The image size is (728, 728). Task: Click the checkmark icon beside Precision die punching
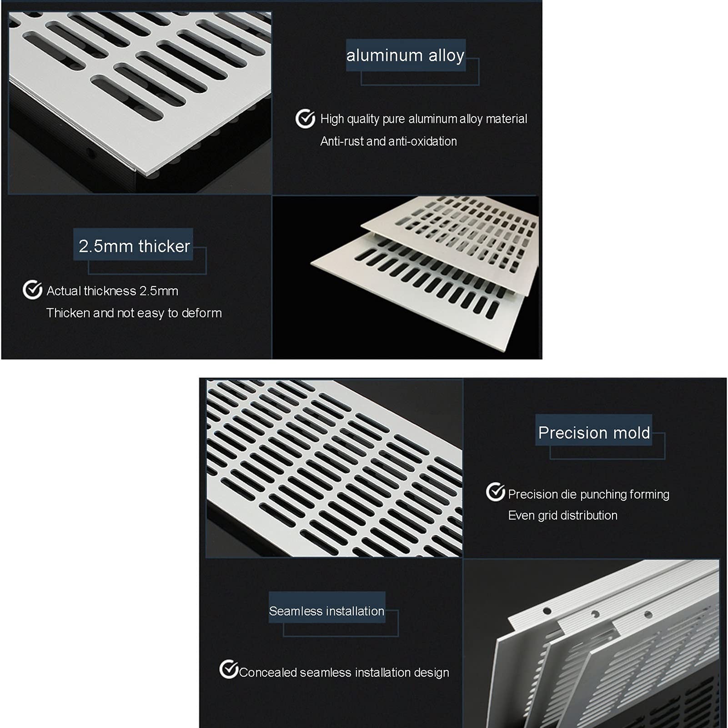pyautogui.click(x=496, y=492)
